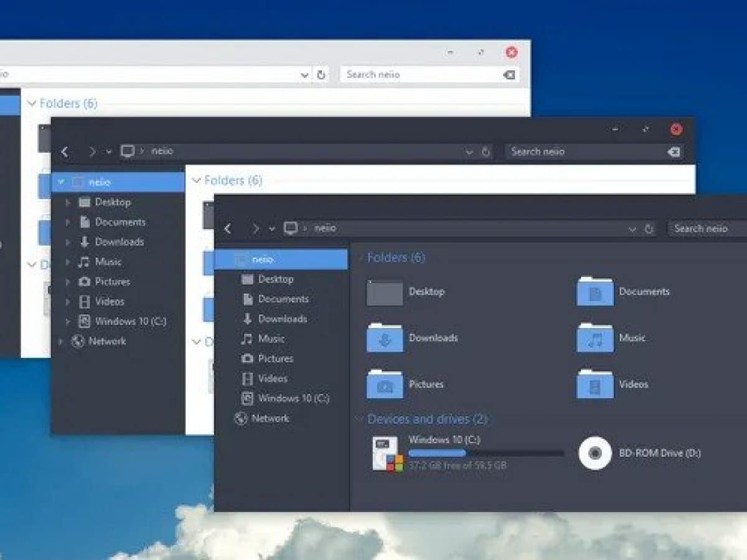Open the Music folder icon in front window
Screen dimensions: 747x560
[x=594, y=338]
